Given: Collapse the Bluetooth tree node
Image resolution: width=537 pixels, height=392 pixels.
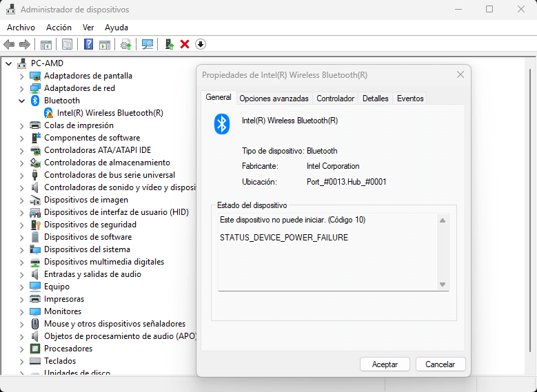Looking at the screenshot, I should pyautogui.click(x=21, y=101).
